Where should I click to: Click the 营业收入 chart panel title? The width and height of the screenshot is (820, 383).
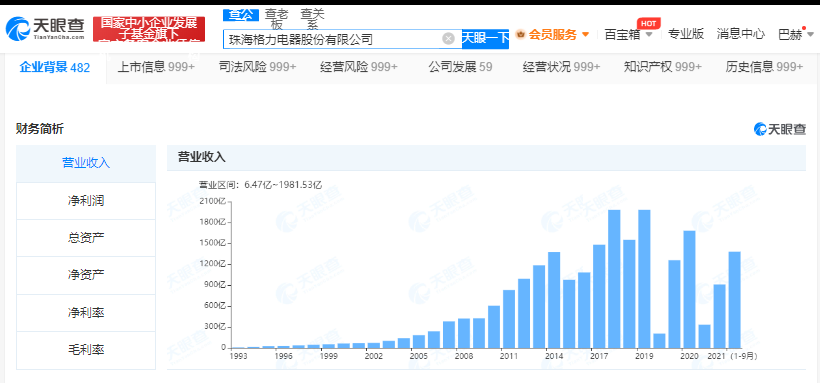tap(201, 157)
